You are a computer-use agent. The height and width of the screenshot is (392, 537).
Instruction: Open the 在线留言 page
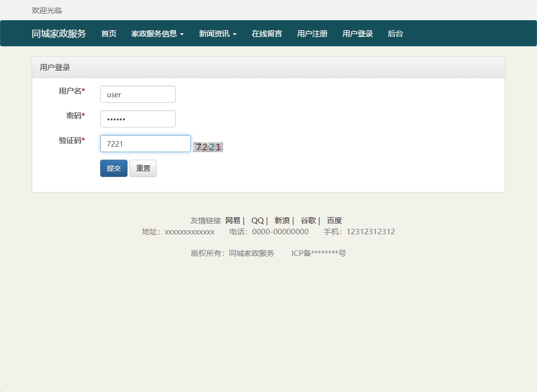(266, 33)
